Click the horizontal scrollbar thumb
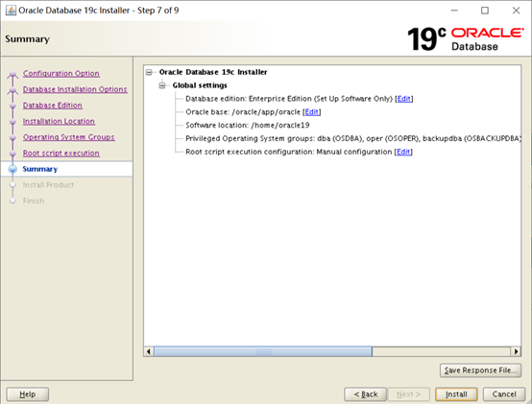Screen dimensions: 532x404 click(263, 351)
